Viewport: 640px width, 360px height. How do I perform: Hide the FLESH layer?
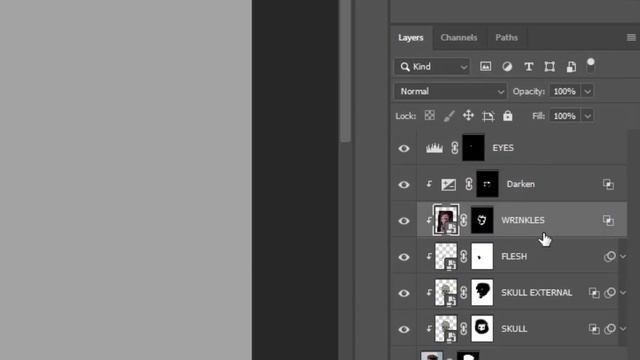pos(404,257)
